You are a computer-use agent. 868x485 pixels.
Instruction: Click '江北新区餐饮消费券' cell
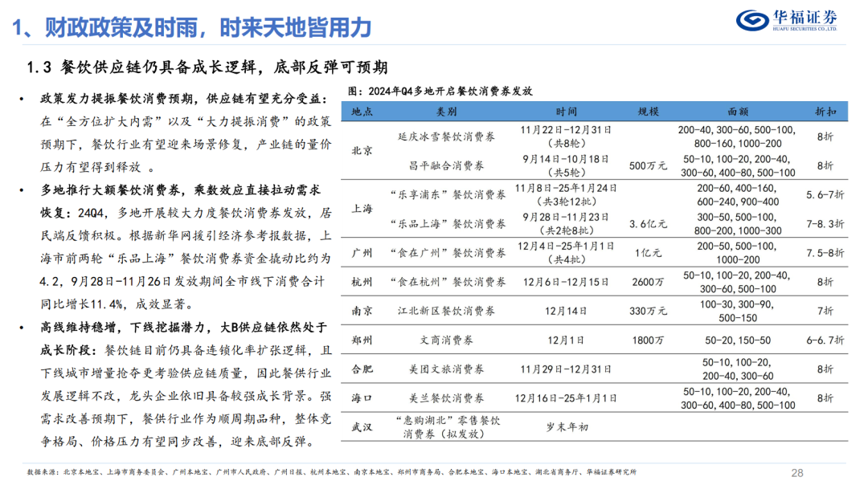click(x=446, y=311)
